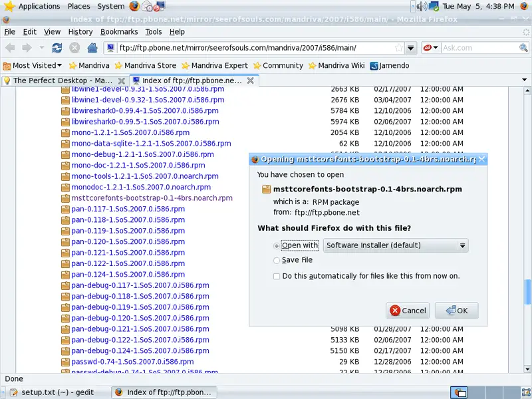
Task: Bookmark this page with the star icon
Action: coord(399,48)
